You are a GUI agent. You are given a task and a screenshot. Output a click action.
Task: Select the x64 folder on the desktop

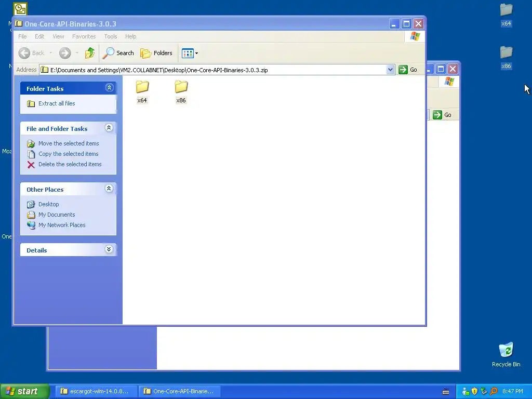point(506,15)
